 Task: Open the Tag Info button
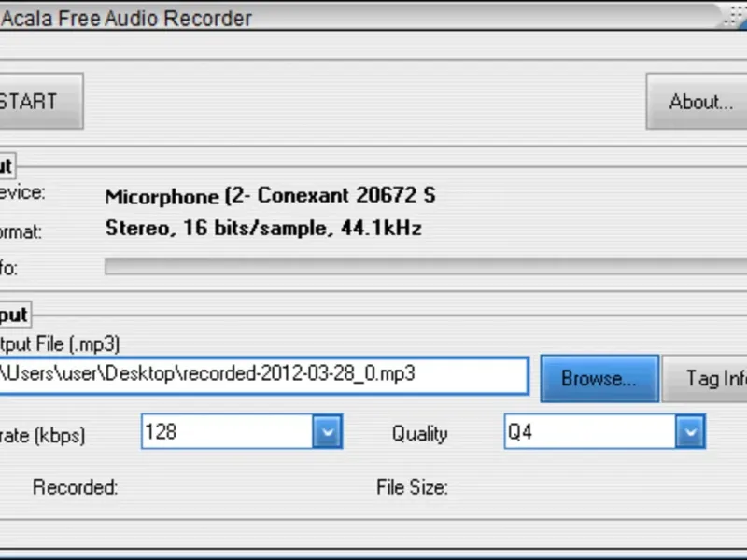(705, 378)
